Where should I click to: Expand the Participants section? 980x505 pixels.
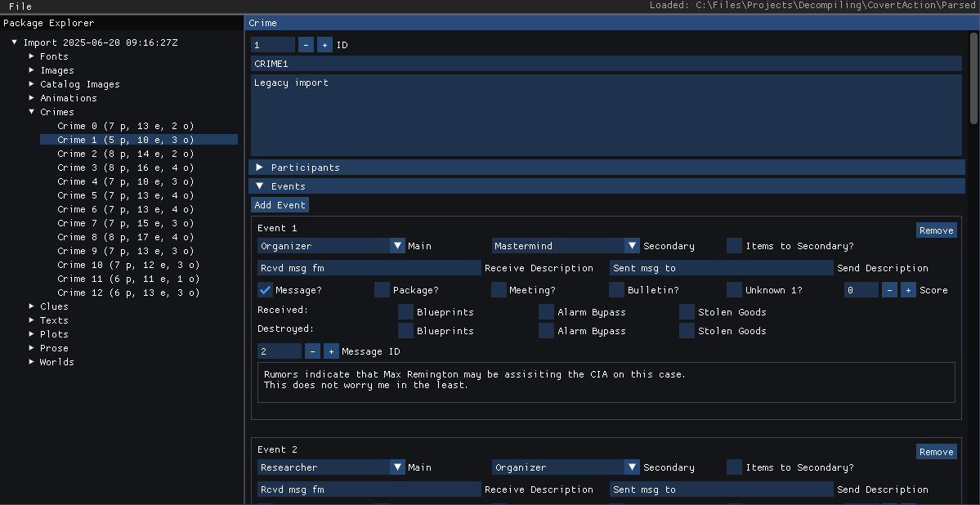606,168
